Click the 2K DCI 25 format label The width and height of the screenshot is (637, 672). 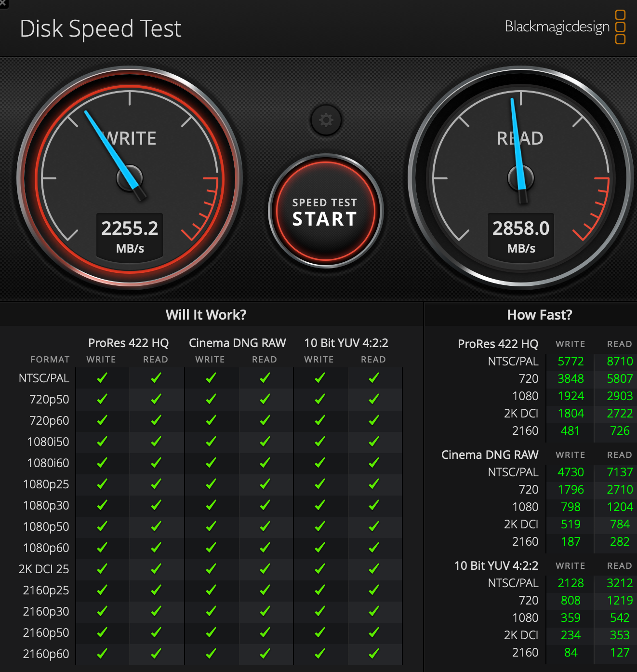[44, 569]
